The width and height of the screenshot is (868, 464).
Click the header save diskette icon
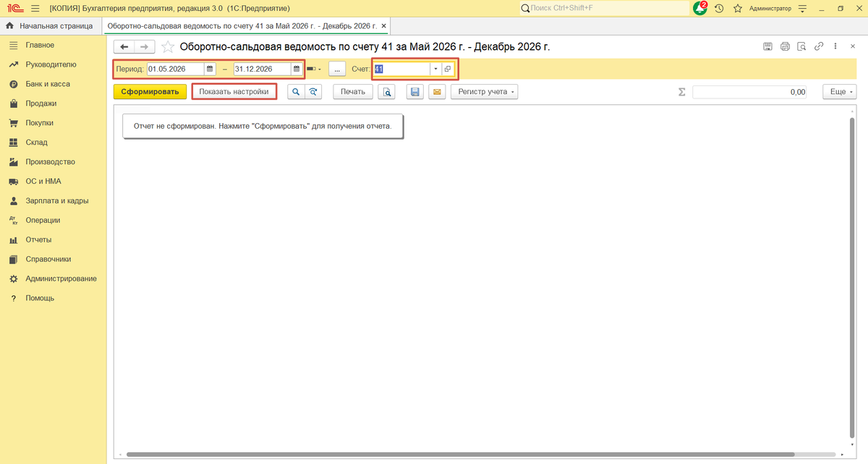[768, 46]
